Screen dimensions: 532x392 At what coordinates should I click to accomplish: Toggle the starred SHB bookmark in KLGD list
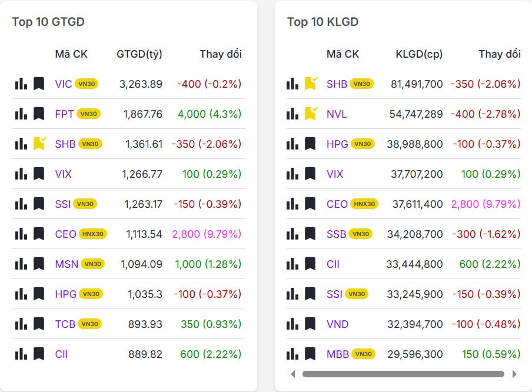[x=310, y=84]
